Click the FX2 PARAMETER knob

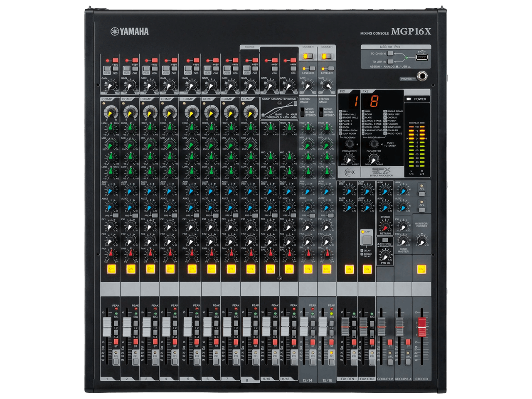tap(374, 159)
